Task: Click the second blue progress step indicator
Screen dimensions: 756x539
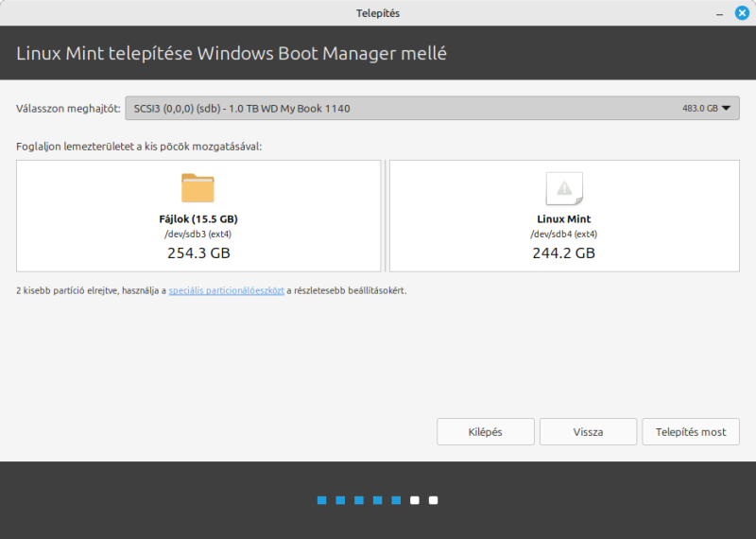Action: coord(340,500)
